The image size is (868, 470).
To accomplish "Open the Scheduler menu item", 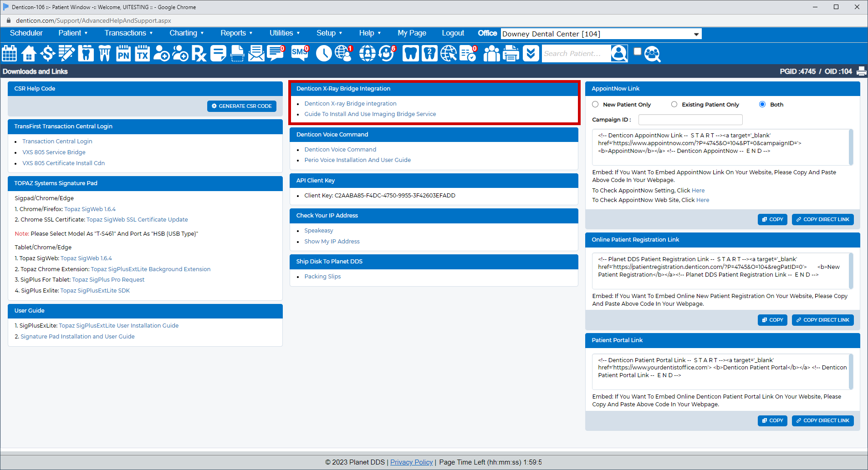I will pyautogui.click(x=26, y=33).
